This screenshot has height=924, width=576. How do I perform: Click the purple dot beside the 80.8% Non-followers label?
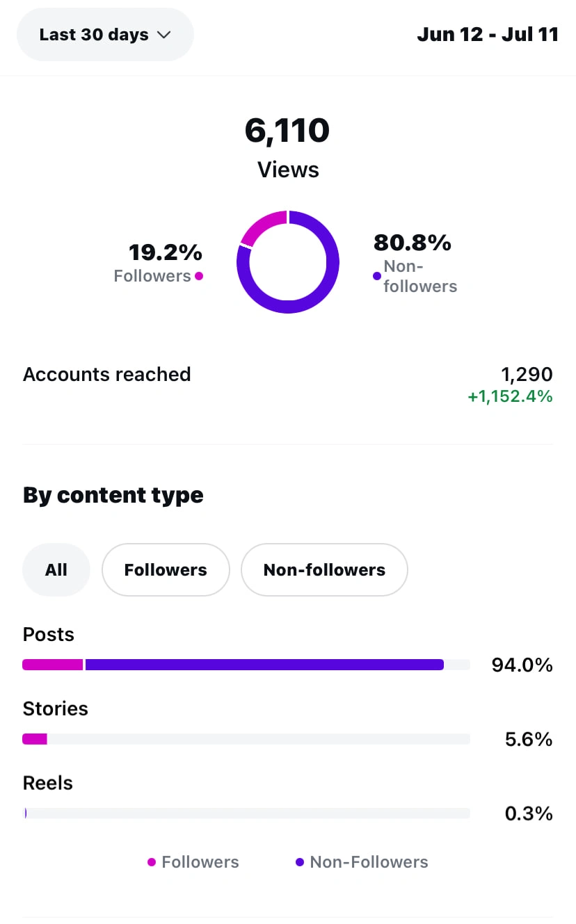[x=377, y=276]
